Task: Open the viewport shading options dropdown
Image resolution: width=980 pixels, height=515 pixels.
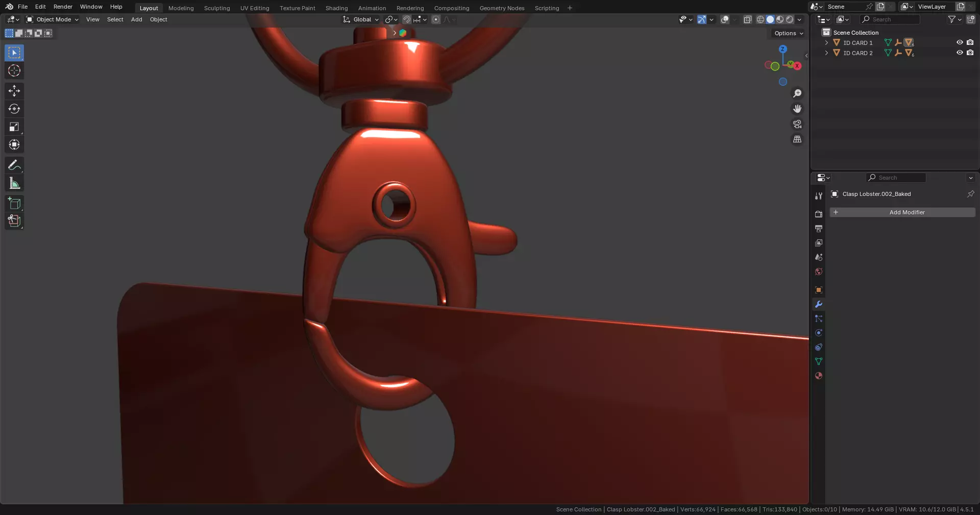Action: tap(800, 19)
